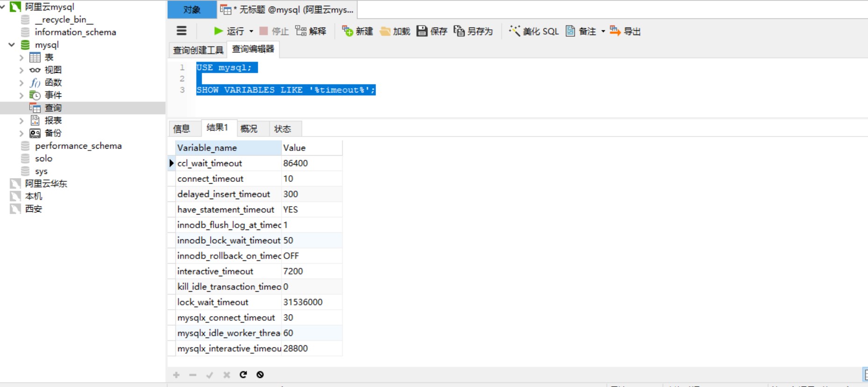
Task: Sort by the Variable_name column header
Action: [228, 148]
